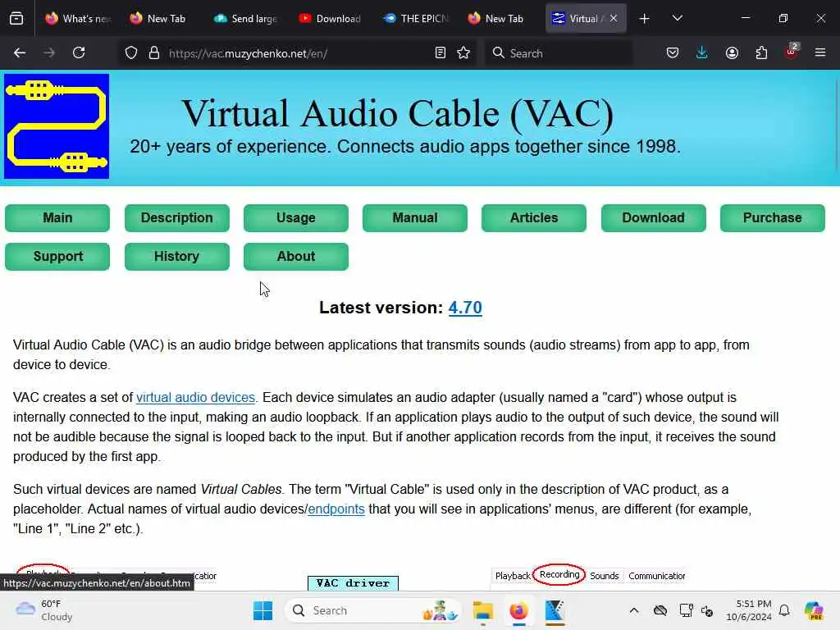Open the Copilot preview taskbar icon
840x630 pixels.
(x=814, y=610)
